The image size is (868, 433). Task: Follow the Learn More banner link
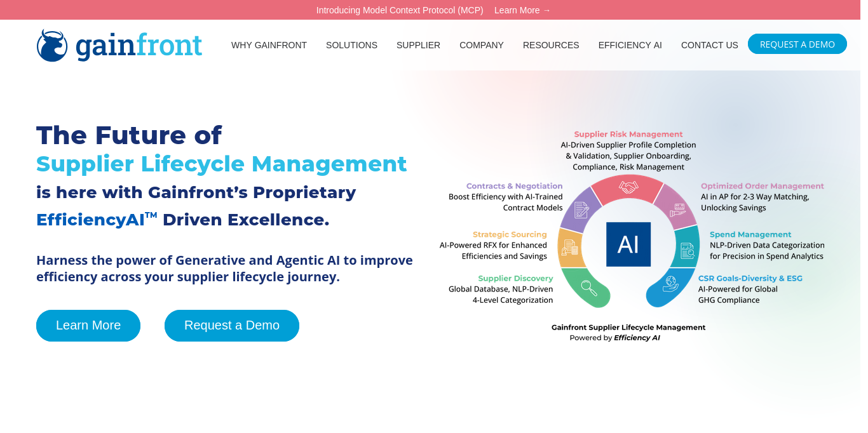pyautogui.click(x=522, y=10)
